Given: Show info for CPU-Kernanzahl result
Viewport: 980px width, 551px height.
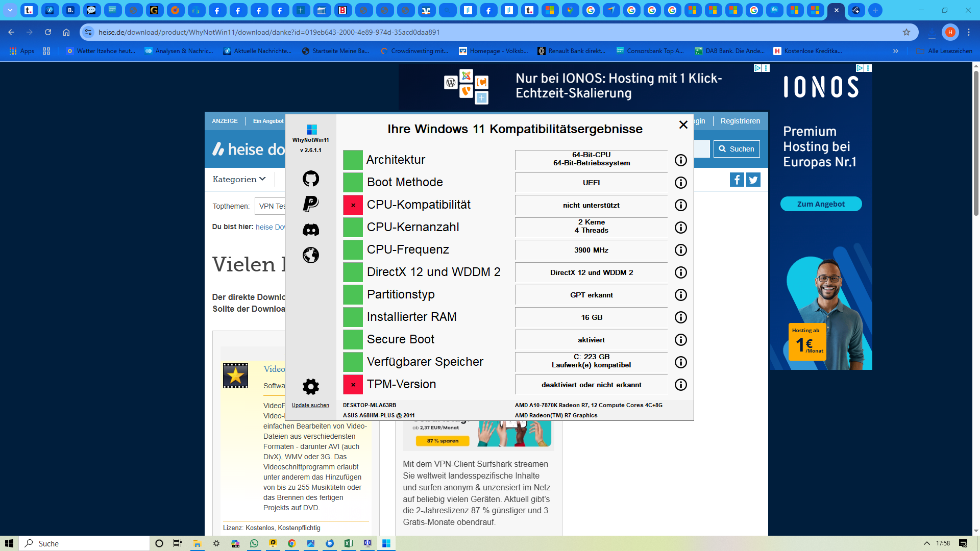Looking at the screenshot, I should pyautogui.click(x=680, y=228).
